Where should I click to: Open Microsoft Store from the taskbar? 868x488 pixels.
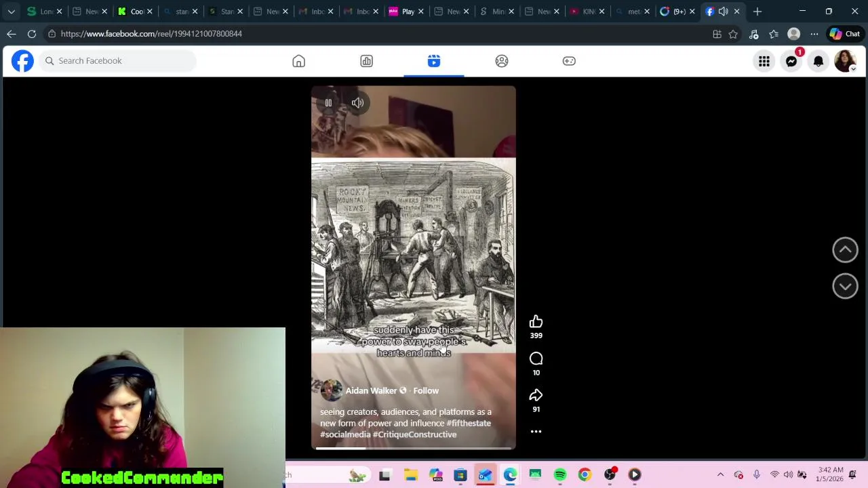click(460, 475)
